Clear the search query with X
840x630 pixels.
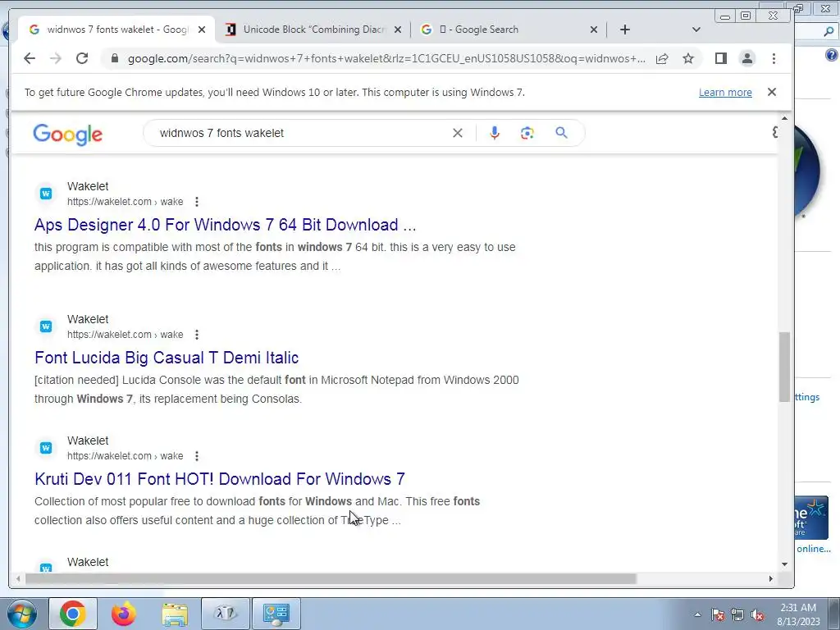coord(457,133)
